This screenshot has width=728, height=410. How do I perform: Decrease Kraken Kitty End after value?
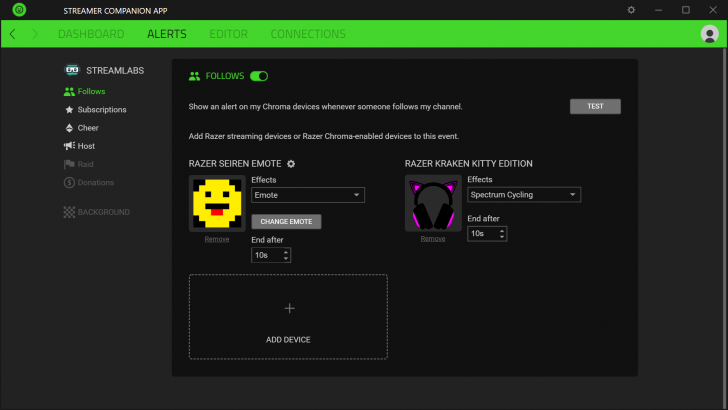coord(502,237)
